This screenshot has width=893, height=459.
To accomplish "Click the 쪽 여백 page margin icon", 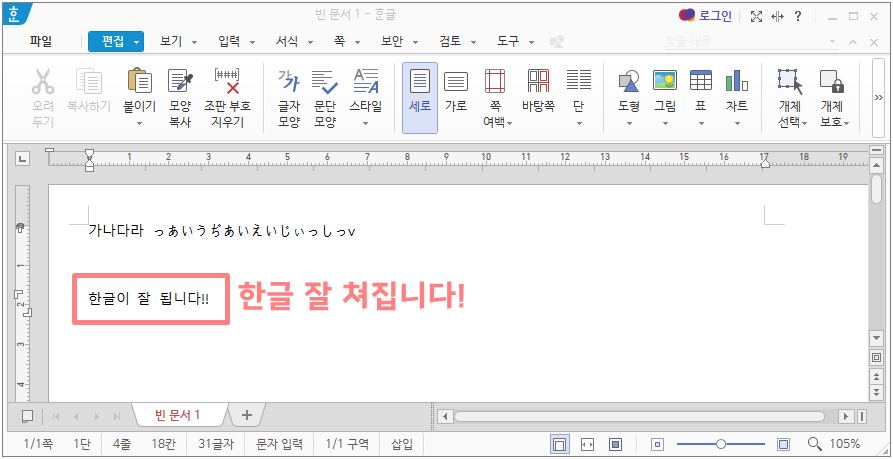I will click(495, 81).
